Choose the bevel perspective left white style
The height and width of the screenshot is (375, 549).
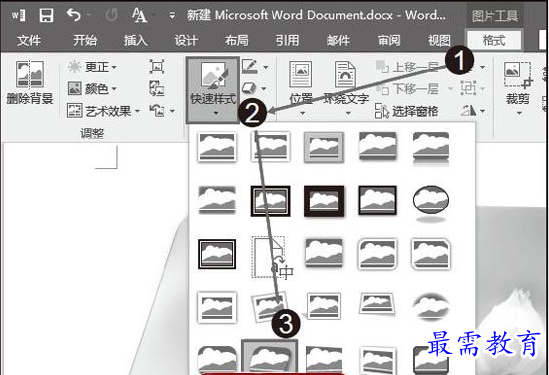(377, 360)
